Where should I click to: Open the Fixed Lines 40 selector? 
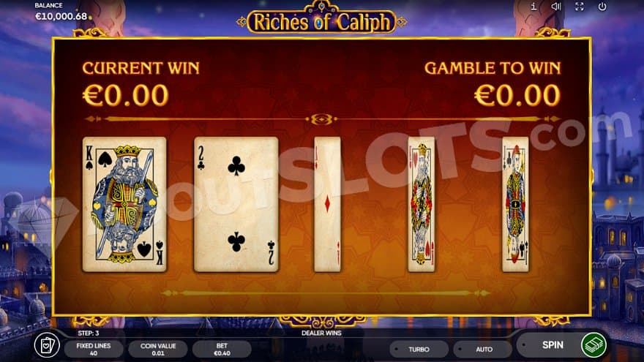point(94,350)
